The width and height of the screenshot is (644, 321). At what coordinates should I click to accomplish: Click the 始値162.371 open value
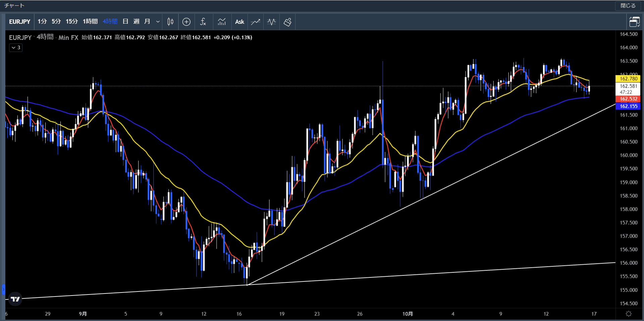97,38
